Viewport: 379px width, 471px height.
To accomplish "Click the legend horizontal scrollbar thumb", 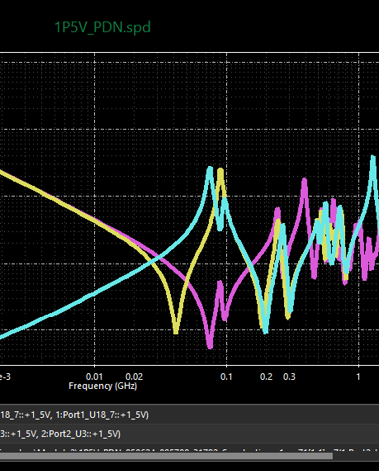I will pos(166,456).
